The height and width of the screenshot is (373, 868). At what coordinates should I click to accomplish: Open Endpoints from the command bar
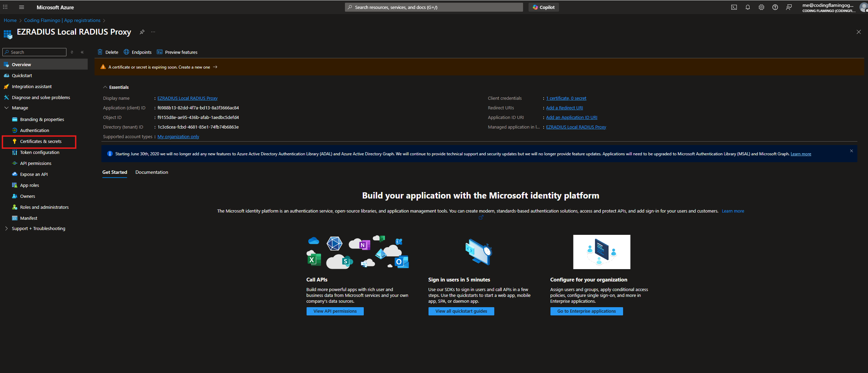(x=138, y=52)
